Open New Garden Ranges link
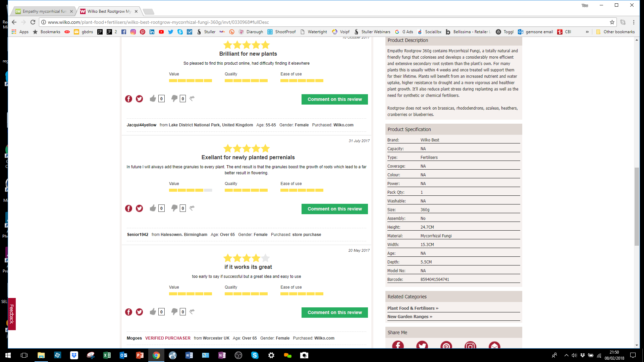This screenshot has height=362, width=644. [410, 316]
